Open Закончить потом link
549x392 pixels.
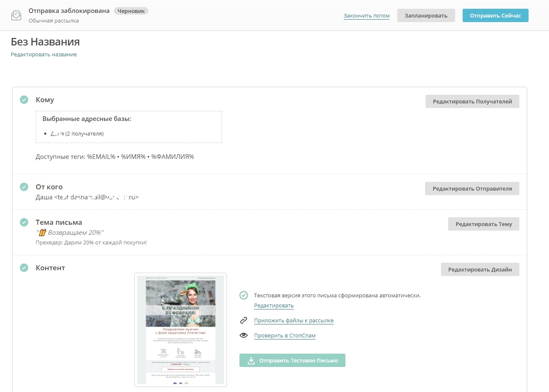366,16
